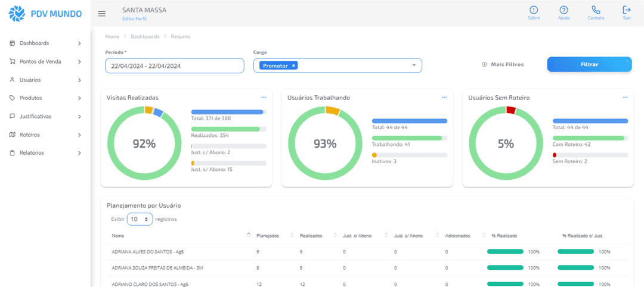
Task: Expand the Roteiros menu chevron
Action: (x=80, y=135)
